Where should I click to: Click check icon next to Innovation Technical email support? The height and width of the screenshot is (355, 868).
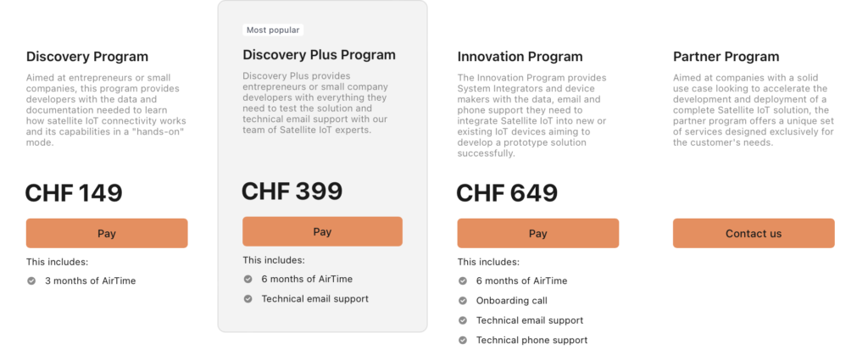[463, 321]
